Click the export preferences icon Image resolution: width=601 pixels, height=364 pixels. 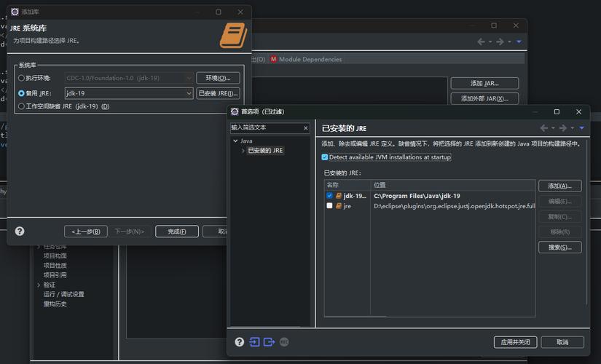269,342
